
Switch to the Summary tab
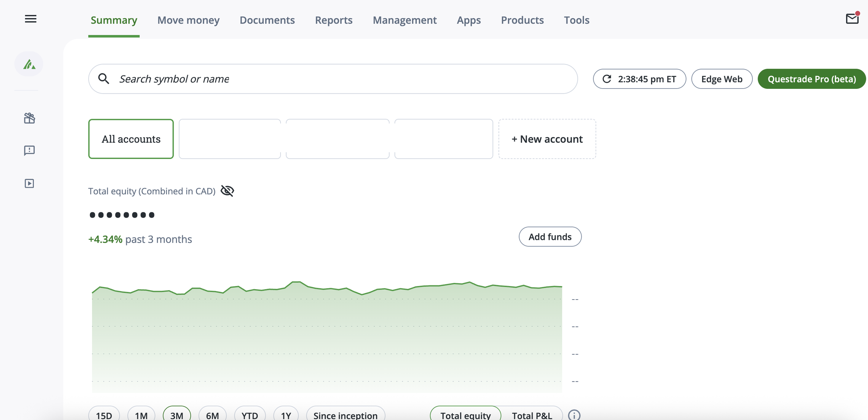(x=114, y=20)
